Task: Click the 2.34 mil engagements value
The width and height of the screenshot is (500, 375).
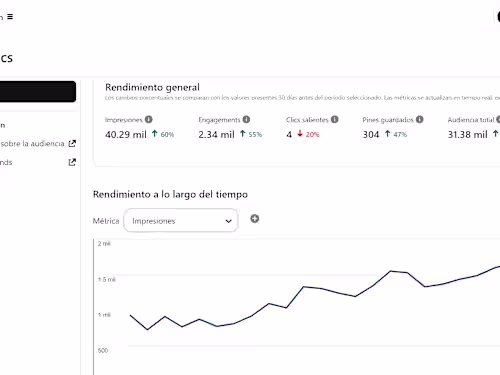Action: [216, 135]
